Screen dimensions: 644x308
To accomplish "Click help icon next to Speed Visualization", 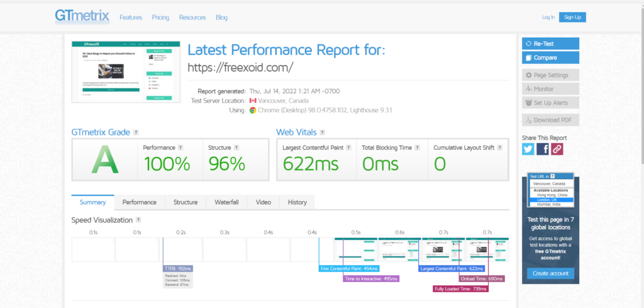I will (138, 220).
